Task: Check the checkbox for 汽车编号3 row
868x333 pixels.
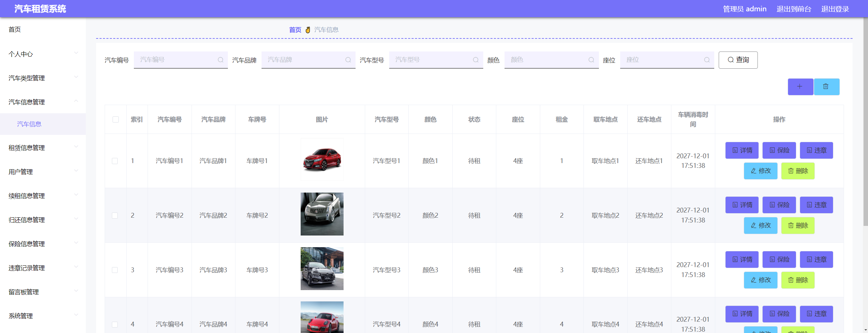Action: [x=115, y=270]
